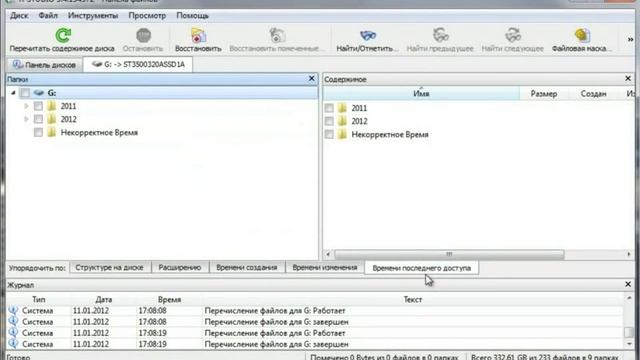Screen dimensions: 640x360
Task: Click info icon of 17:08:19 завершен log entry
Action: pyautogui.click(x=13, y=344)
